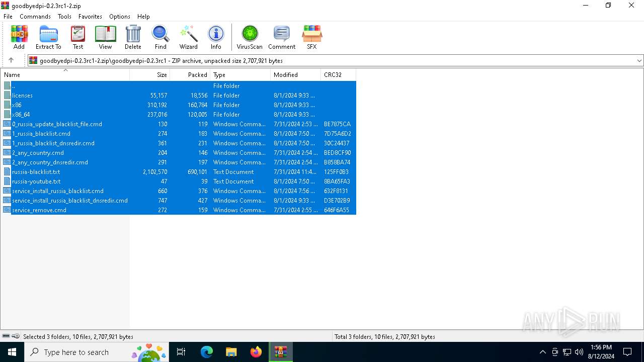Screen dimensions: 644x362
Task: Sort files by the Name column
Action: tap(65, 74)
